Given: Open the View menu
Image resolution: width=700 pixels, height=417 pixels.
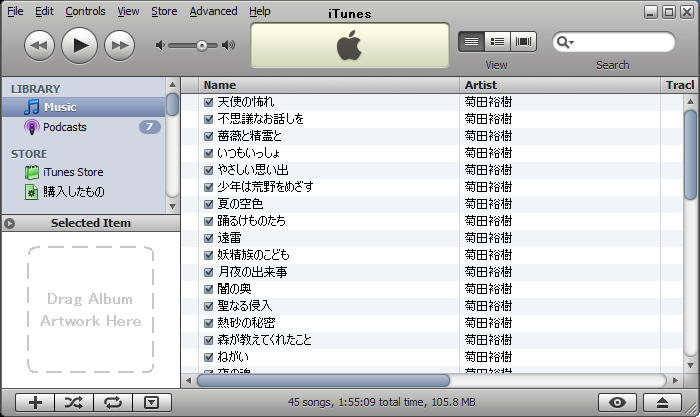Looking at the screenshot, I should pos(128,11).
